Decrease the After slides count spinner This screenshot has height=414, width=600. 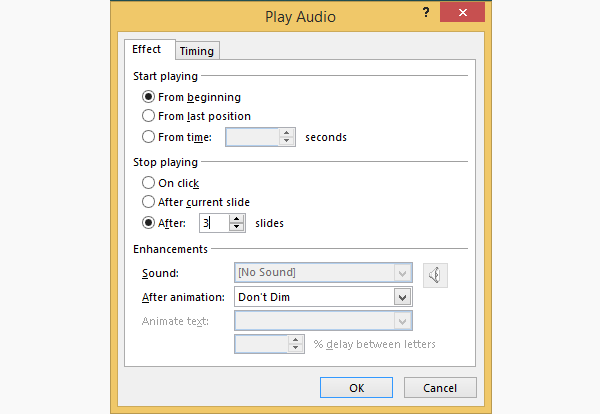[x=237, y=228]
